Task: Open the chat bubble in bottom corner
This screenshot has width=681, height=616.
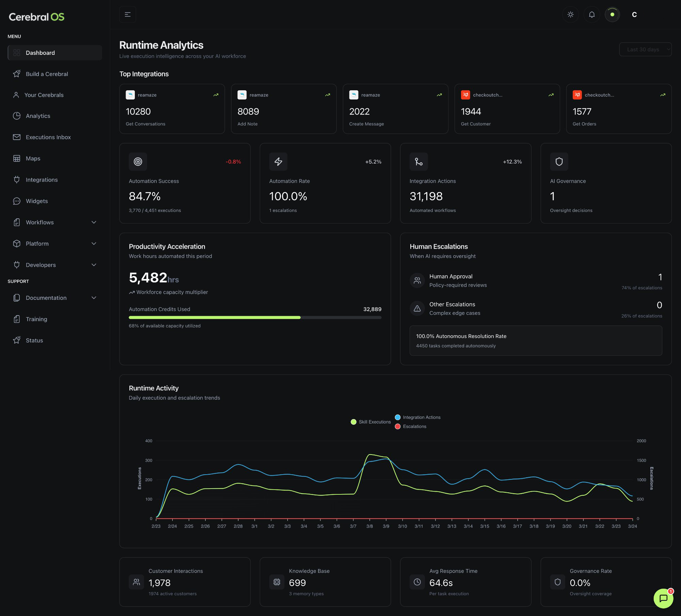Action: [663, 599]
